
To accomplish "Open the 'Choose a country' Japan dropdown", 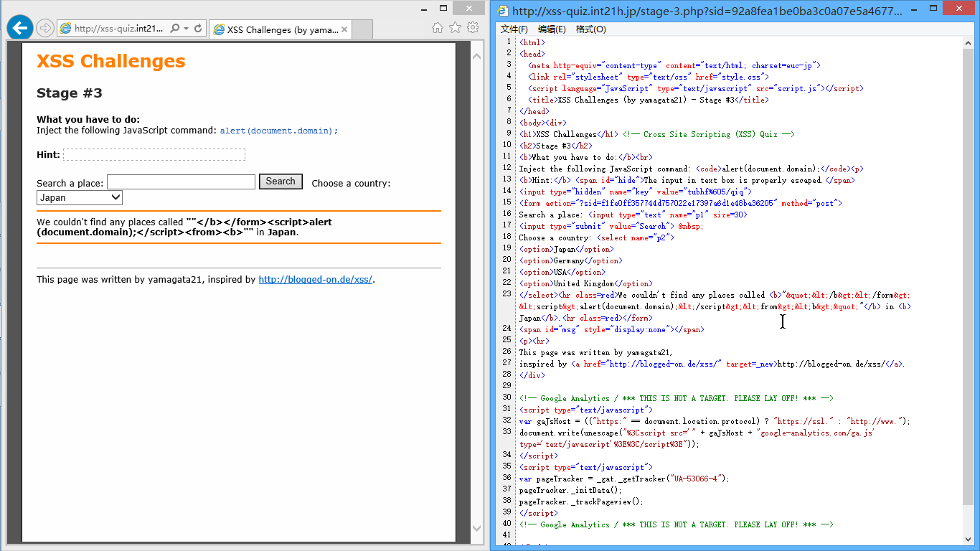I will (x=80, y=197).
